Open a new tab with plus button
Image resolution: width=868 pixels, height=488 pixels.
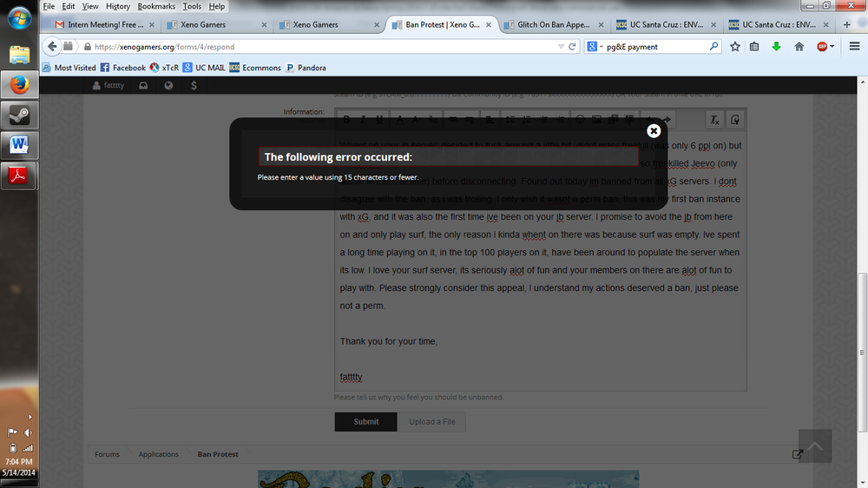pos(846,24)
